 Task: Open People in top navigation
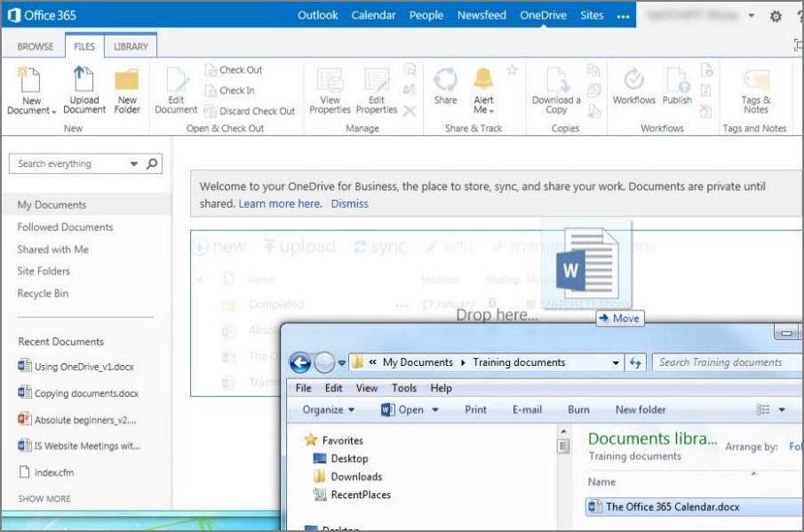426,15
